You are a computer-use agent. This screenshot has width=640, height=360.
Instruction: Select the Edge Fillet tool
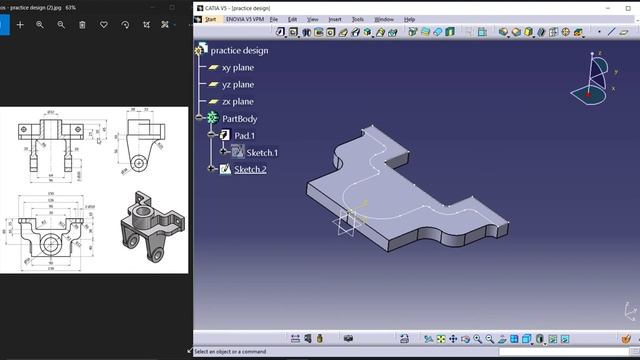coord(503,32)
